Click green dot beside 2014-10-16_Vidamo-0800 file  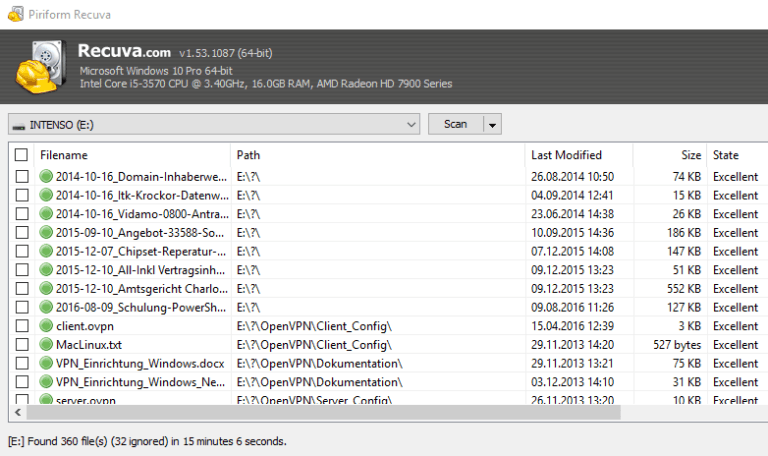(46, 214)
